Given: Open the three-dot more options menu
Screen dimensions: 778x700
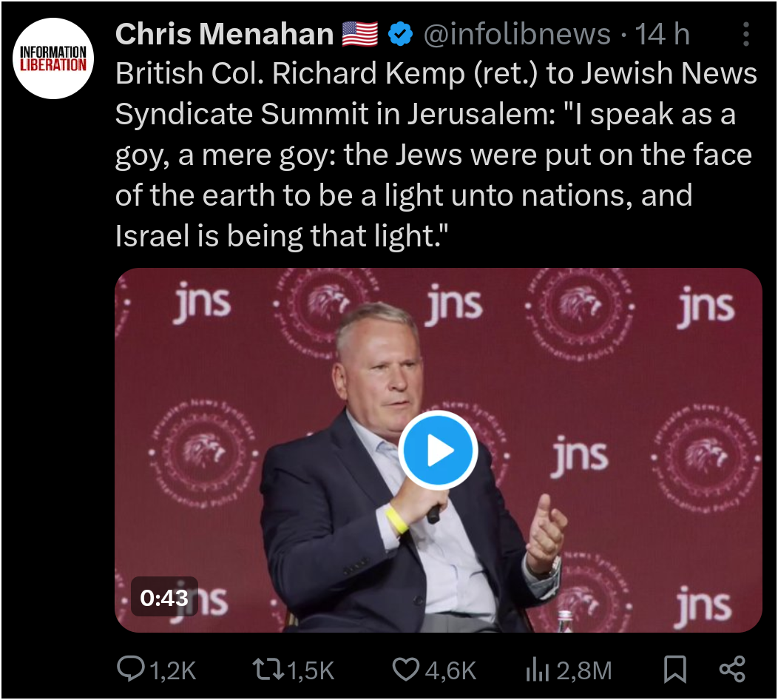Looking at the screenshot, I should [x=745, y=34].
